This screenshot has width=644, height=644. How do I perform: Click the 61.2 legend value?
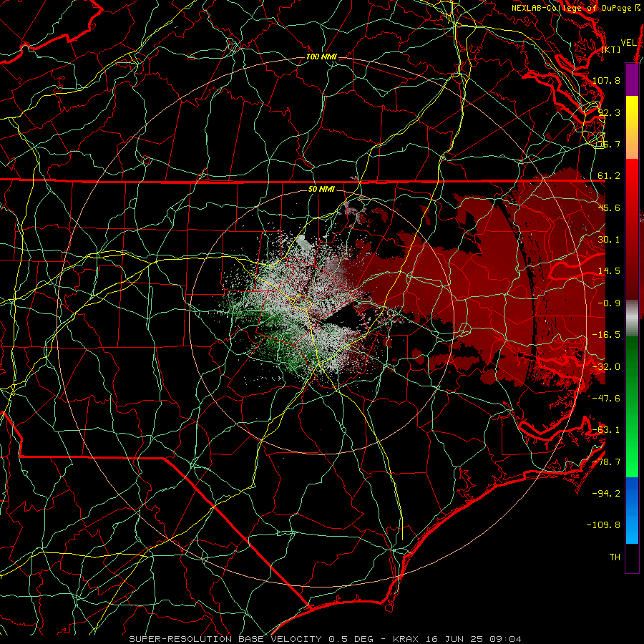pos(609,176)
